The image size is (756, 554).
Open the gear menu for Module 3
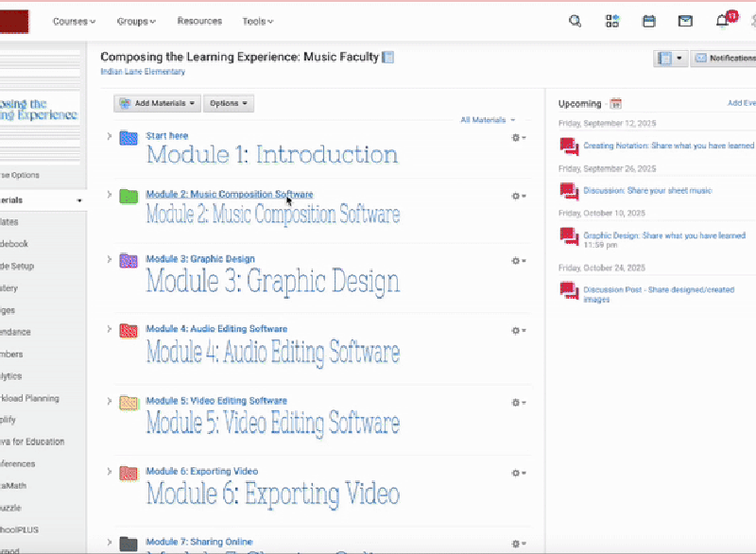click(518, 261)
